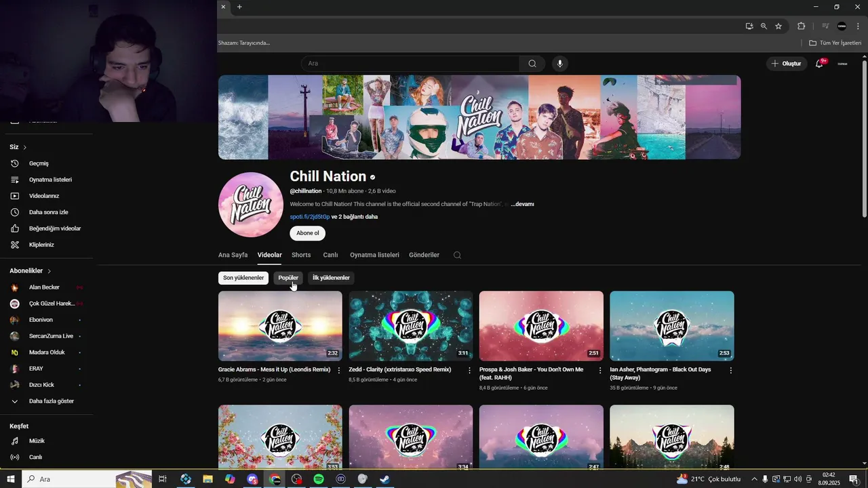Open Spotify from the taskbar
868x488 pixels.
(319, 479)
